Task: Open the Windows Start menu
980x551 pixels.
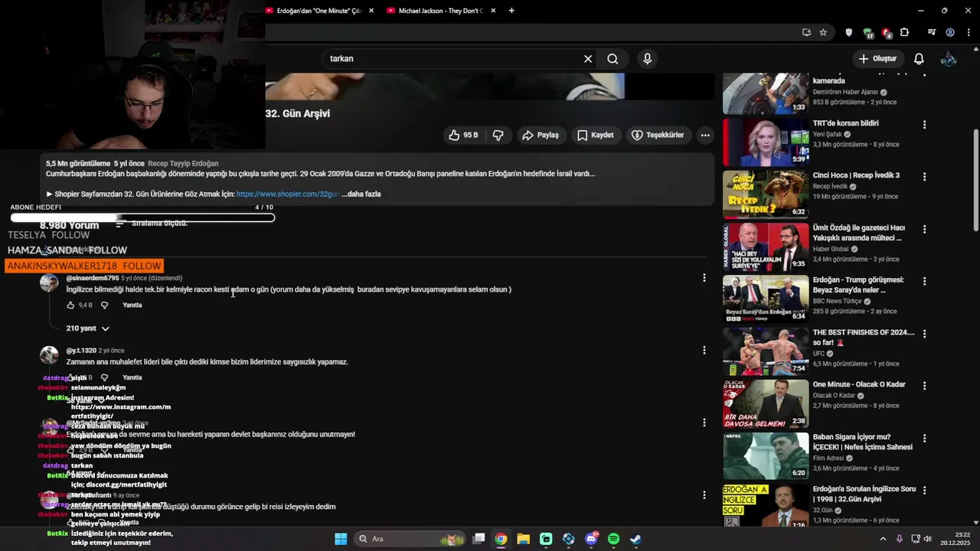Action: click(341, 539)
